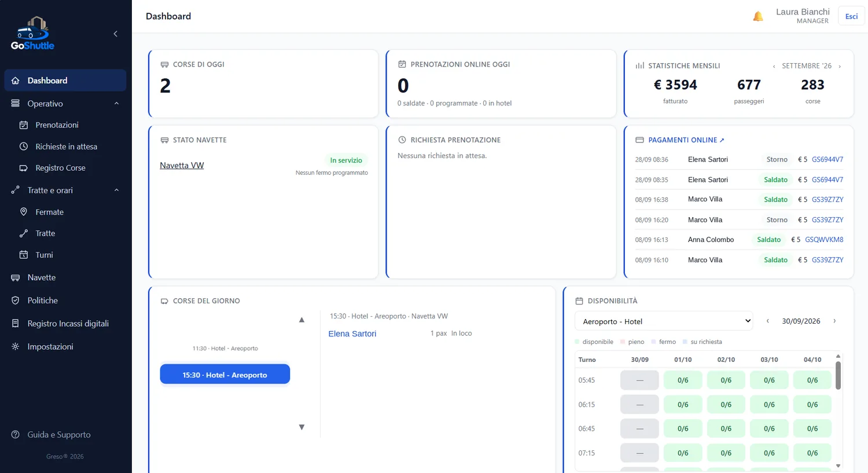
Task: Open booking code GSQWVKM8
Action: tap(824, 240)
